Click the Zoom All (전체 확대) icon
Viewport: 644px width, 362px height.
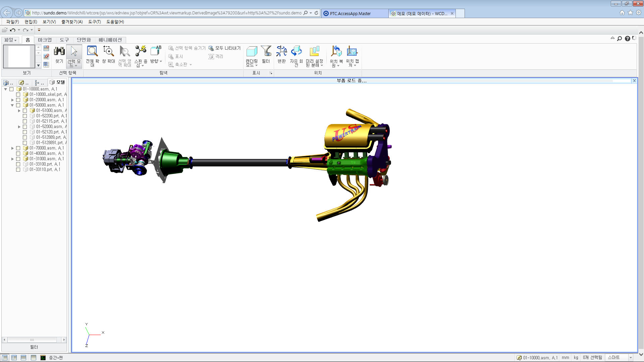coord(92,51)
